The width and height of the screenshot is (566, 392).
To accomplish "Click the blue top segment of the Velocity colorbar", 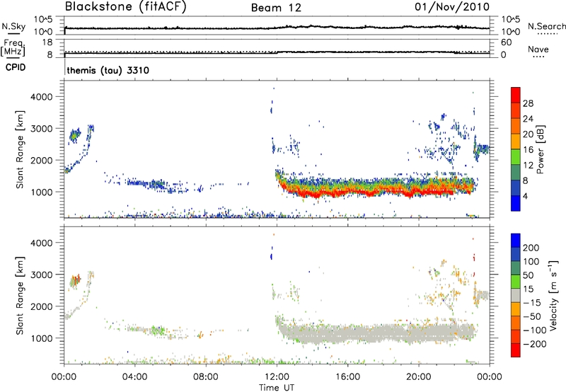I will (516, 241).
